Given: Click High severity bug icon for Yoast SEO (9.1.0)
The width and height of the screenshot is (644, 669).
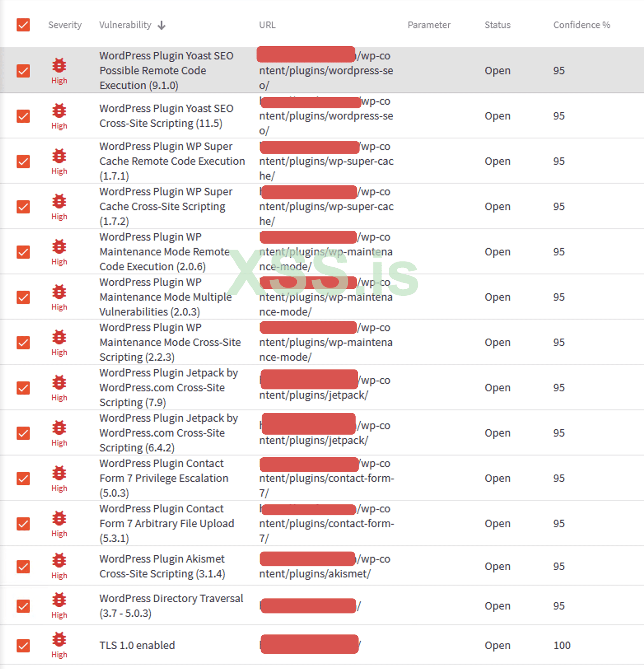Looking at the screenshot, I should (x=59, y=65).
